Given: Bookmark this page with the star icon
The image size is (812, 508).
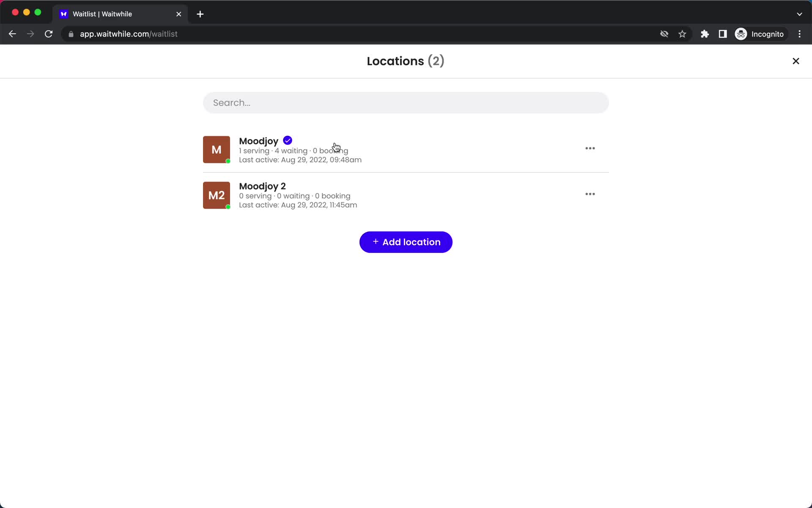Looking at the screenshot, I should [x=682, y=34].
